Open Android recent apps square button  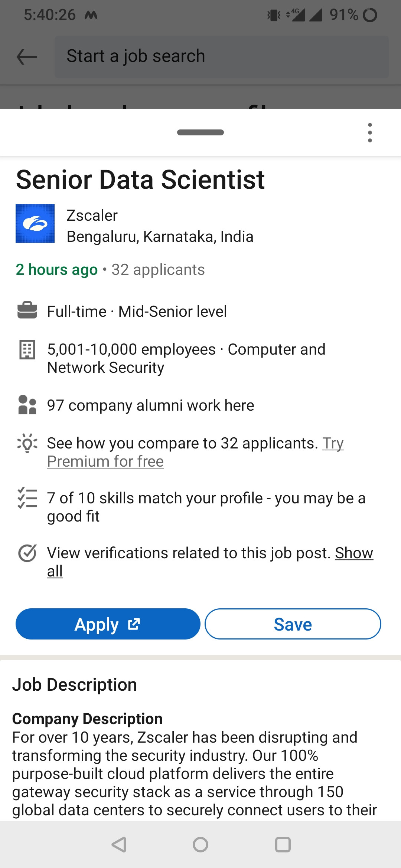(283, 845)
